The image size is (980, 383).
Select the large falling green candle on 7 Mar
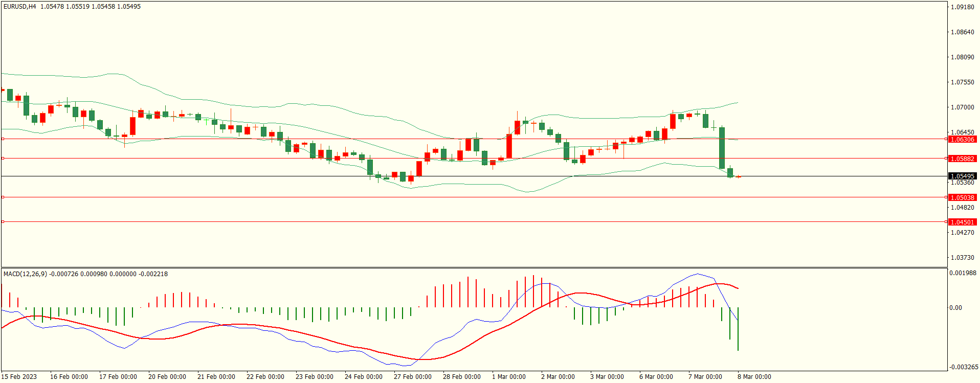point(722,148)
